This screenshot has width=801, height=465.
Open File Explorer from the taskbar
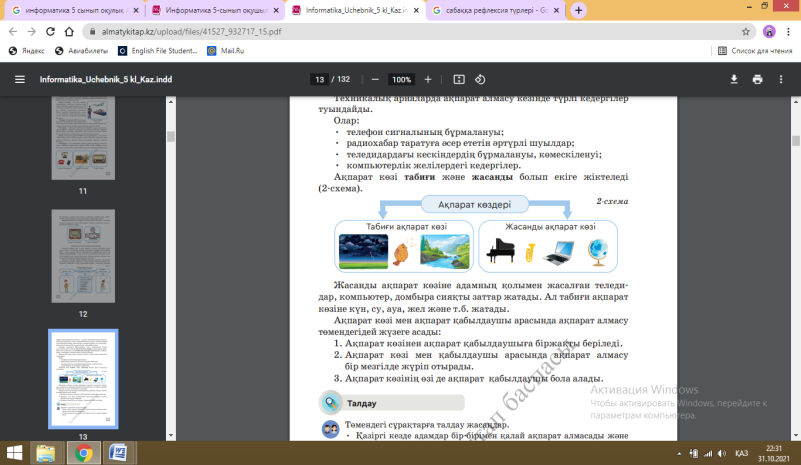[46, 453]
